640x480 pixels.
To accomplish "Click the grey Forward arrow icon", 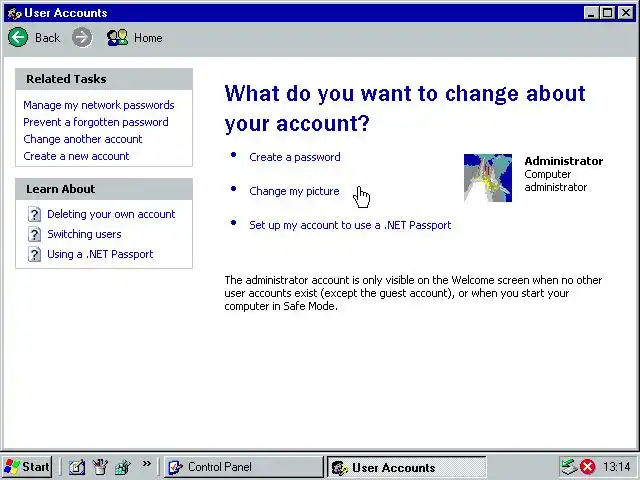I will click(82, 38).
